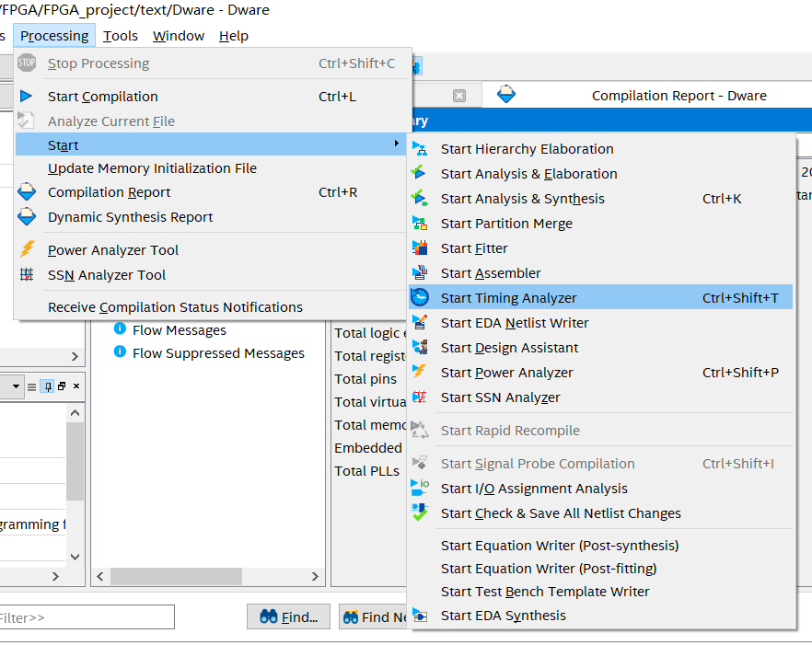Open the Processing menu
The image size is (812, 645).
click(54, 36)
